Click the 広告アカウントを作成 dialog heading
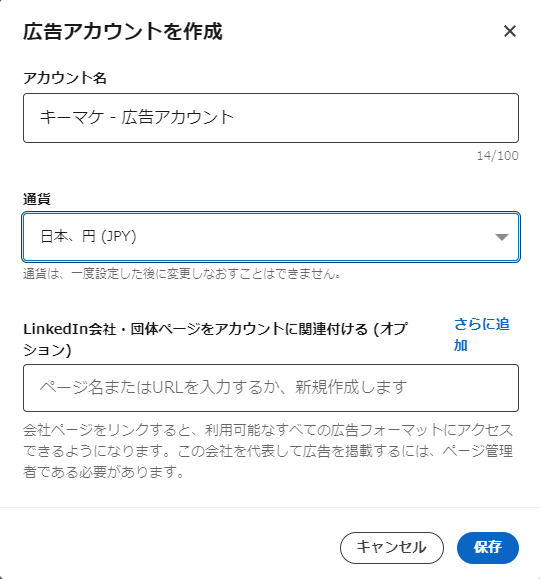540x579 pixels. click(123, 31)
